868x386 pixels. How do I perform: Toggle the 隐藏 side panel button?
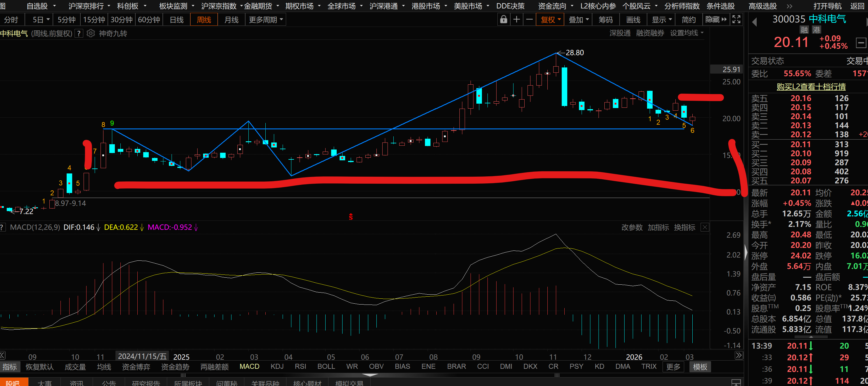716,20
